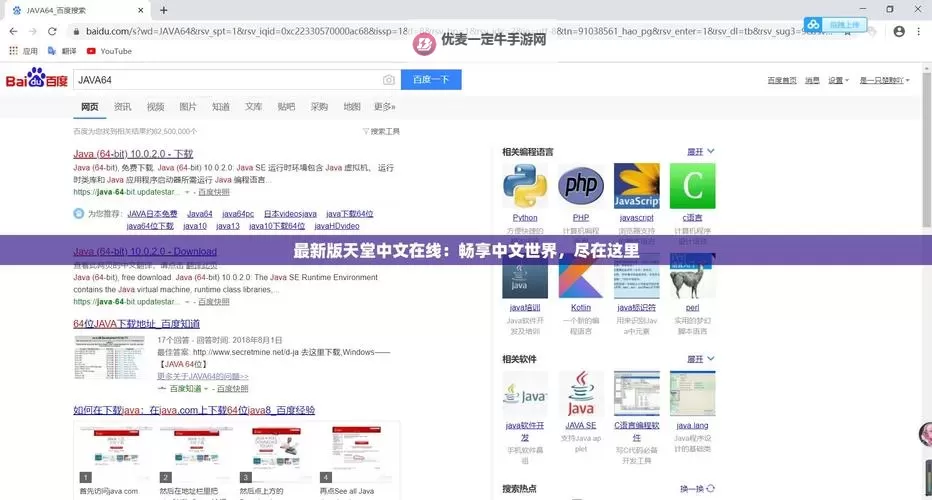Click the 百度首页 link

pyautogui.click(x=782, y=80)
